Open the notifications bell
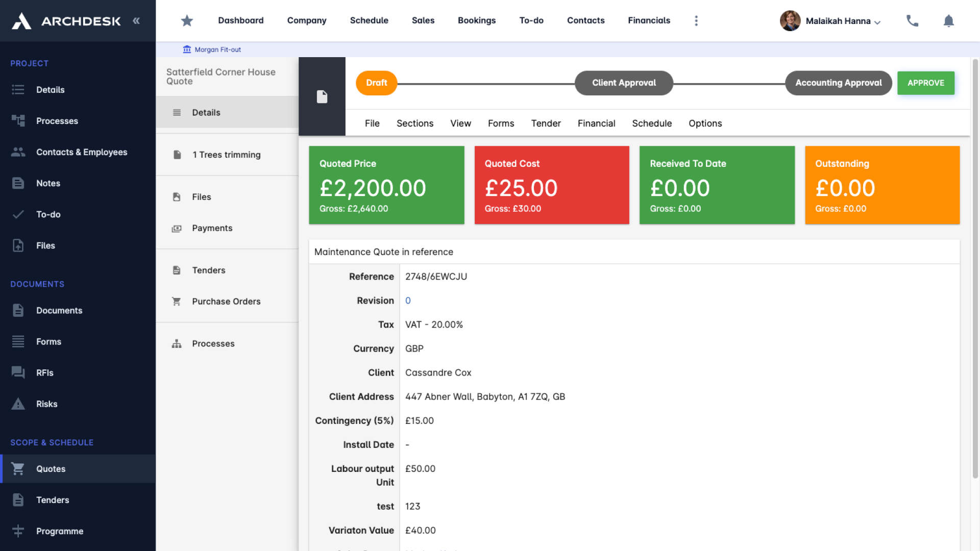The width and height of the screenshot is (980, 551). point(948,21)
